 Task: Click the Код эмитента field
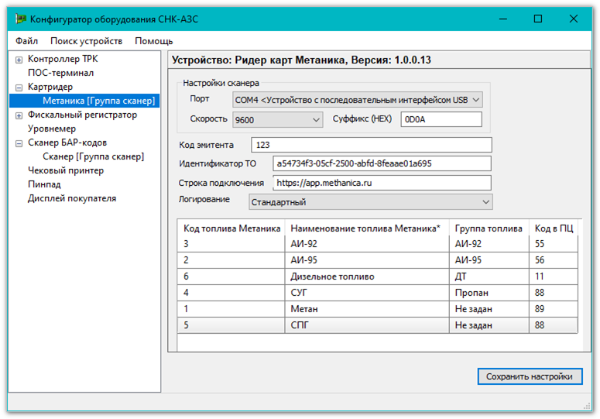tap(372, 145)
